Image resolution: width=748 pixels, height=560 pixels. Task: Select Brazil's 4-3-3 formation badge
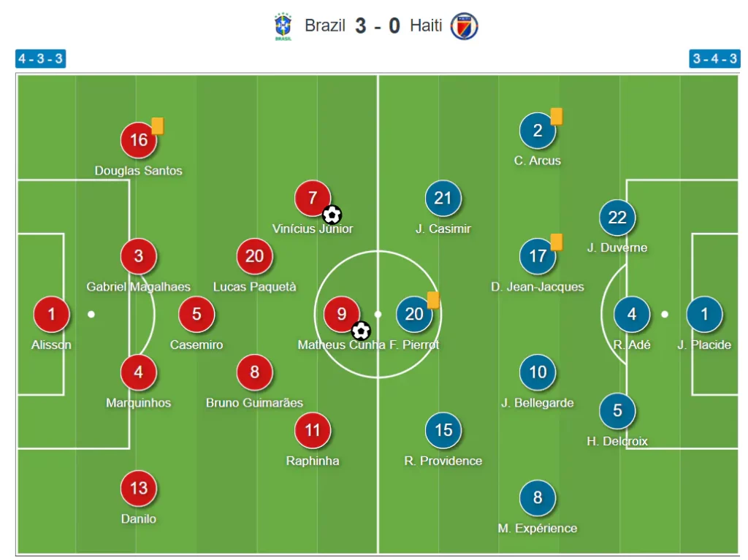[41, 58]
